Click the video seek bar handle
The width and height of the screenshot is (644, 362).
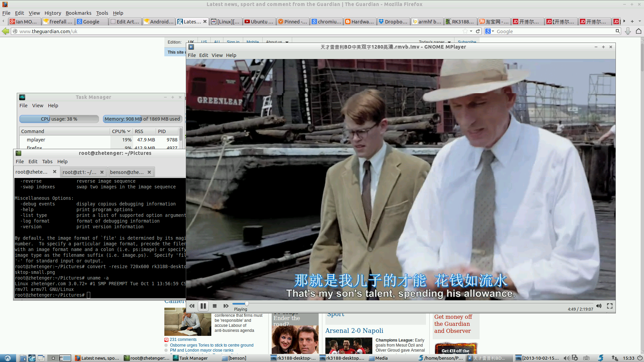tap(247, 304)
